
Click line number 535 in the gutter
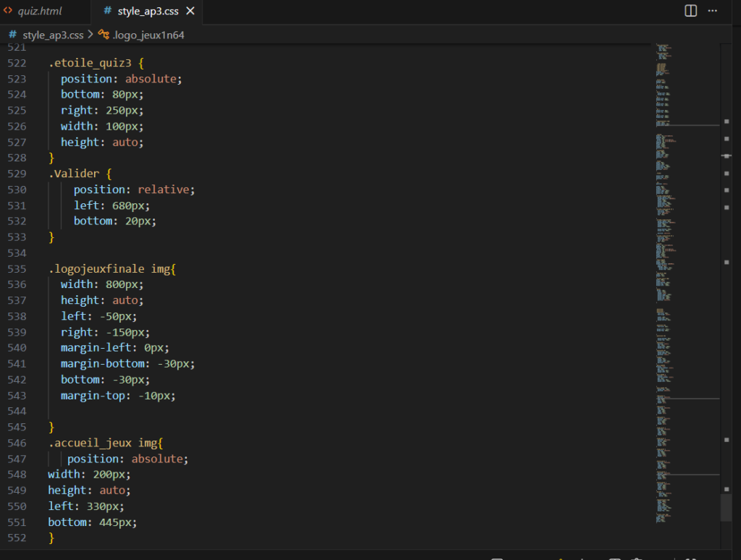pos(17,268)
